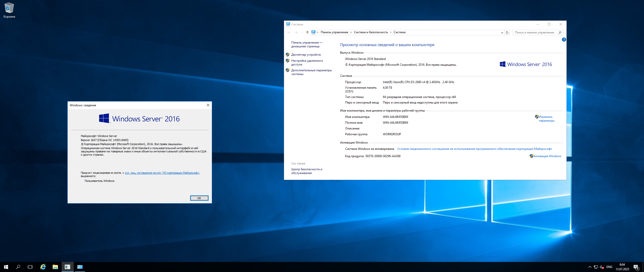
Task: Click the processor Intel Xeon E5-2680 value
Action: click(x=418, y=82)
